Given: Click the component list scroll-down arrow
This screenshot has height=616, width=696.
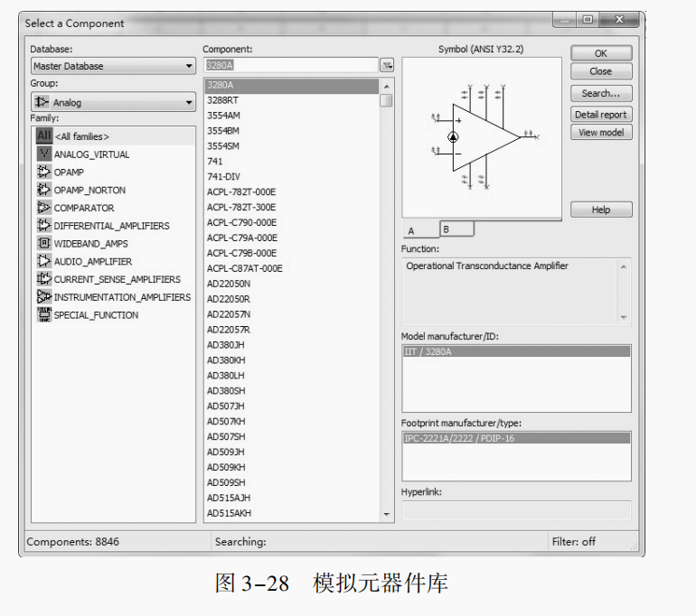Looking at the screenshot, I should pyautogui.click(x=386, y=515).
